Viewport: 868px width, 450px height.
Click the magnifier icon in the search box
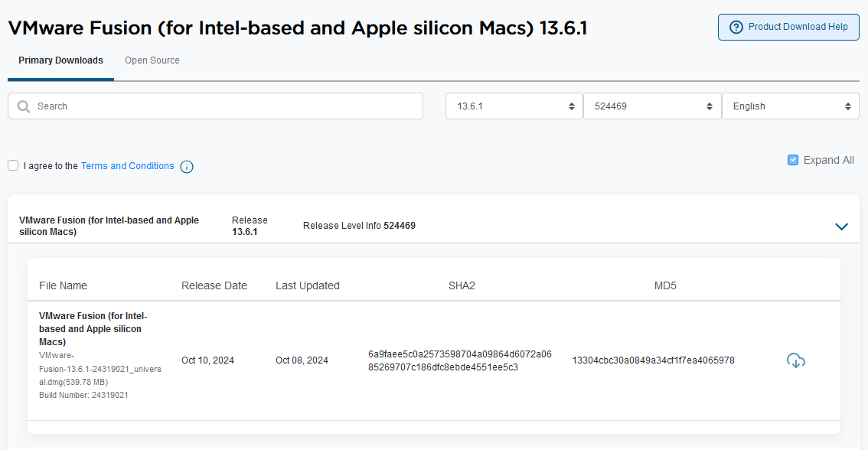coord(23,106)
